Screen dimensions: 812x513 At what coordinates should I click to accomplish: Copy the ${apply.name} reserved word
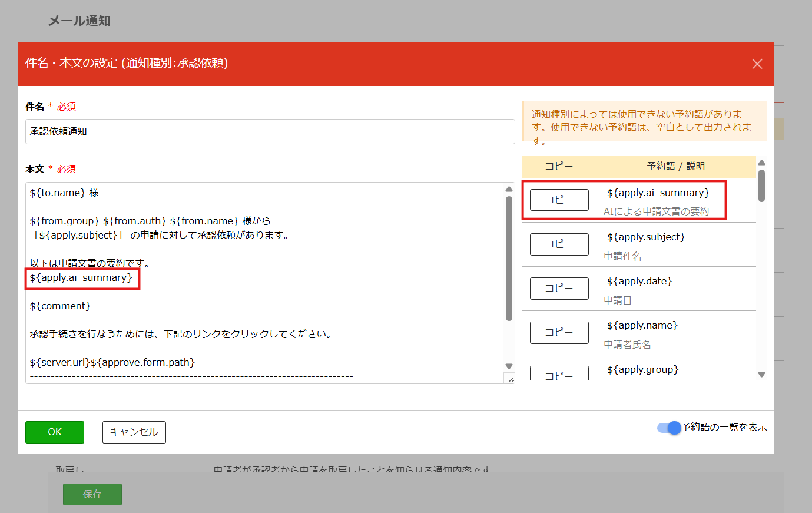tap(559, 332)
